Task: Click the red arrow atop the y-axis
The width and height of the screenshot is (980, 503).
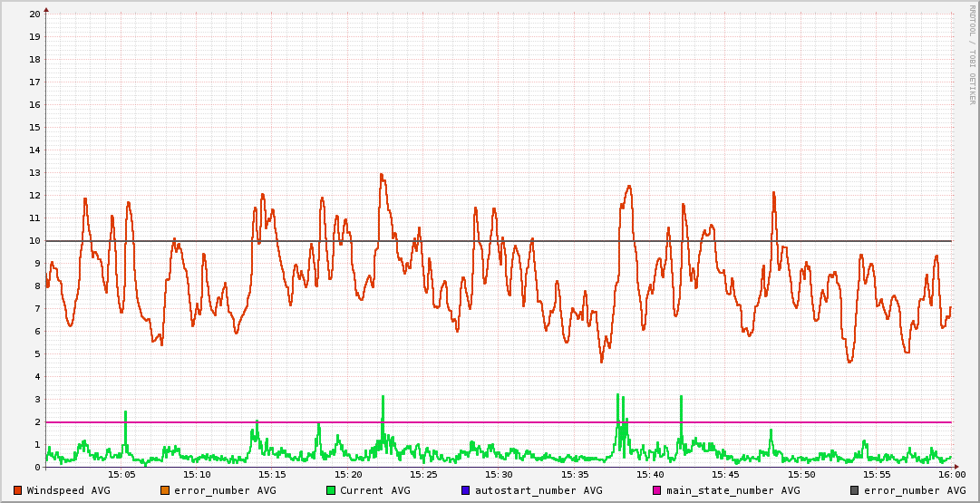Action: 46,8
